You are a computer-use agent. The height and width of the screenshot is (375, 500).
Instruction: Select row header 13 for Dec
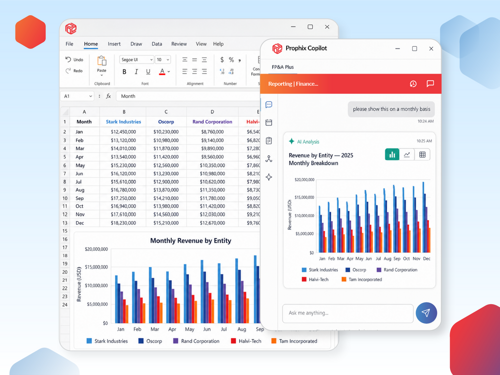point(65,223)
